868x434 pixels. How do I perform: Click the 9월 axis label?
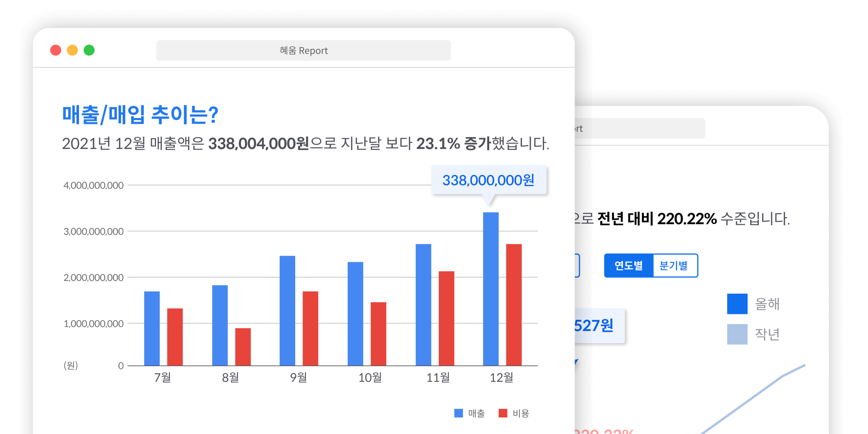click(298, 378)
